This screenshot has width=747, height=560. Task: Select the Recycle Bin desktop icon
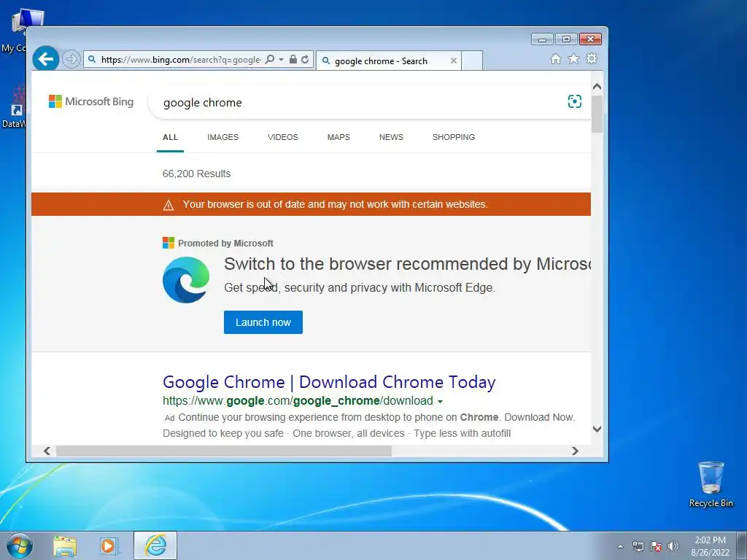[x=711, y=484]
